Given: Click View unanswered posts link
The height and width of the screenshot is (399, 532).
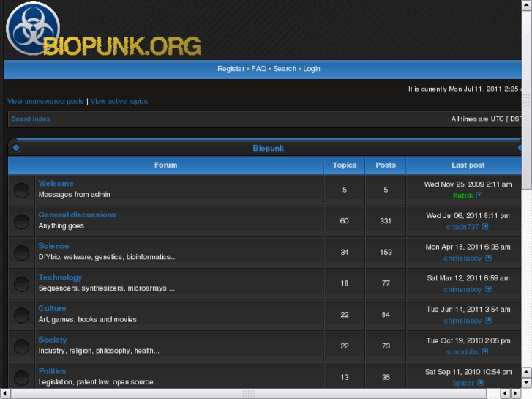Looking at the screenshot, I should tap(45, 101).
